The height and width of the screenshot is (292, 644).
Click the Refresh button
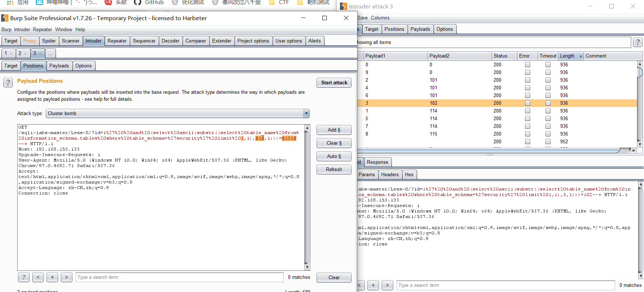pyautogui.click(x=334, y=170)
